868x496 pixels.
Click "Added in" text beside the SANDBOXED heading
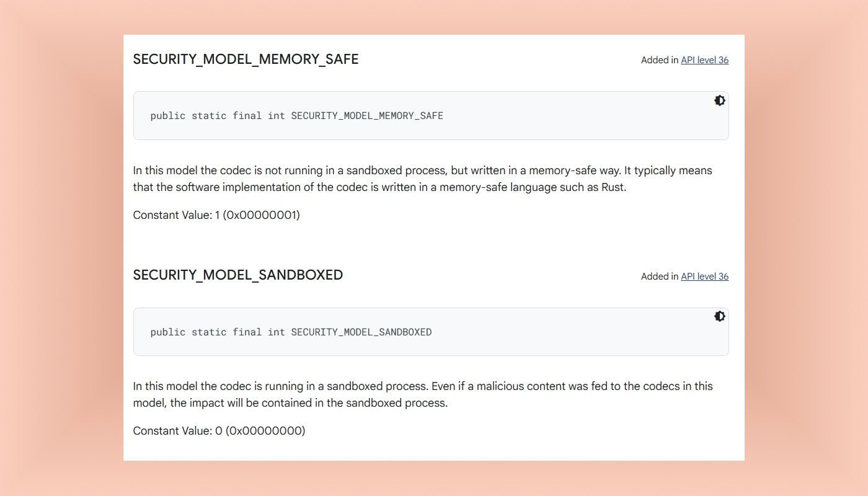click(660, 277)
